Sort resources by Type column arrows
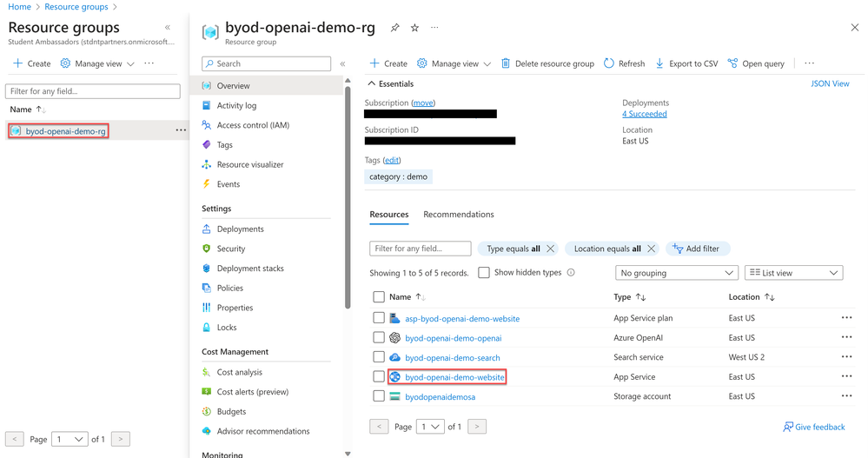 [640, 297]
